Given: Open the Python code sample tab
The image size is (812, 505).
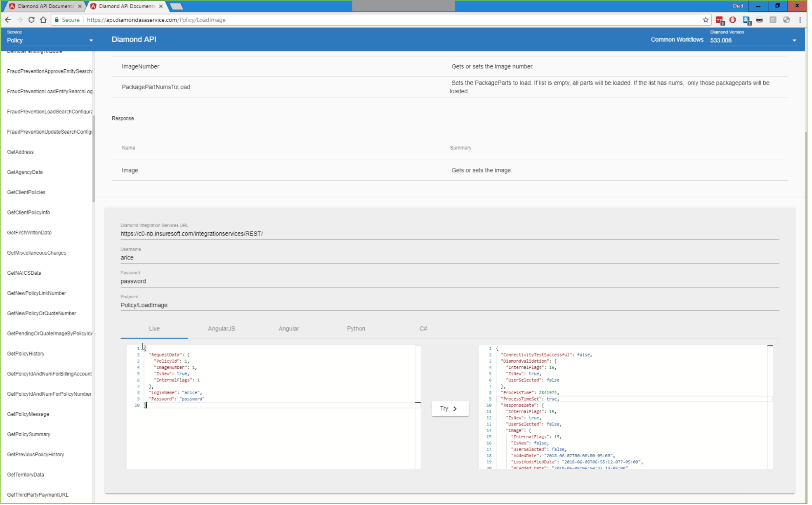Looking at the screenshot, I should coord(356,329).
